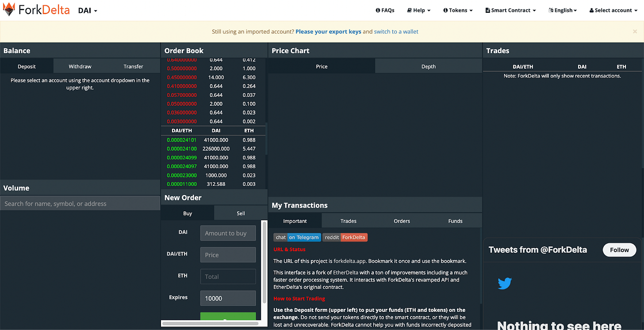Switch to the Withdraw tab
Image resolution: width=644 pixels, height=330 pixels.
point(80,66)
